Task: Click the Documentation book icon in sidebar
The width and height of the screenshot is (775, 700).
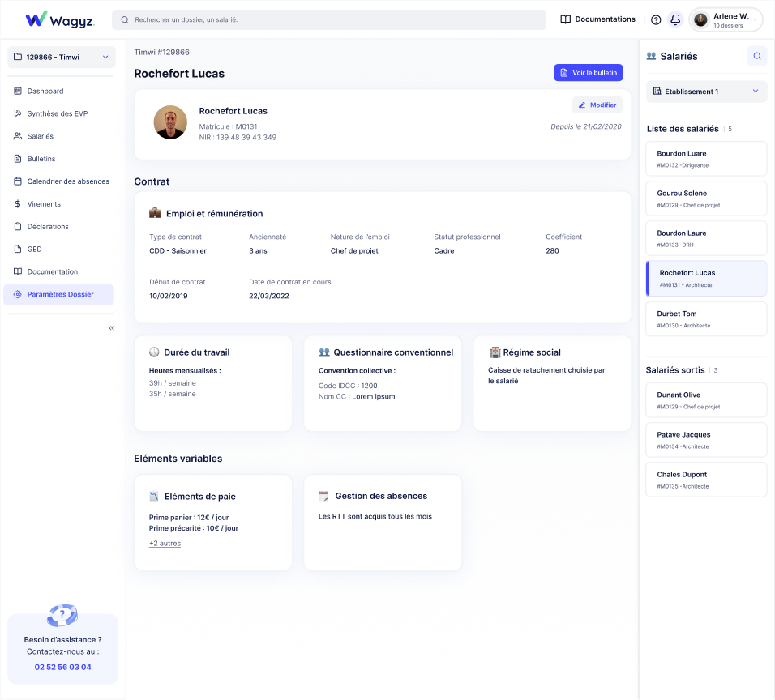Action: [18, 271]
